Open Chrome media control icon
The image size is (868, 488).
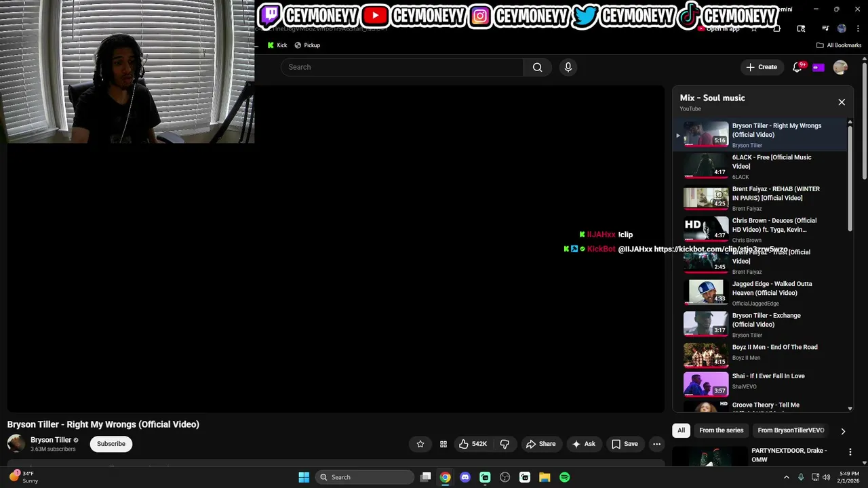point(825,28)
